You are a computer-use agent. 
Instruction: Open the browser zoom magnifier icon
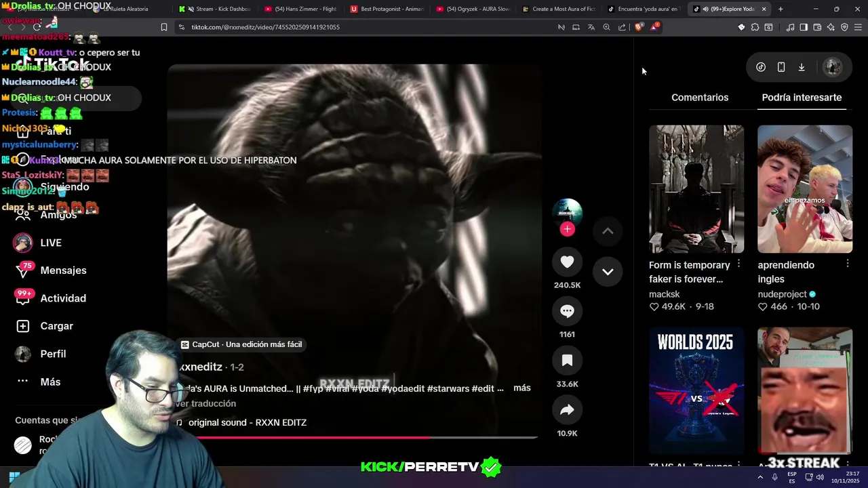[607, 27]
